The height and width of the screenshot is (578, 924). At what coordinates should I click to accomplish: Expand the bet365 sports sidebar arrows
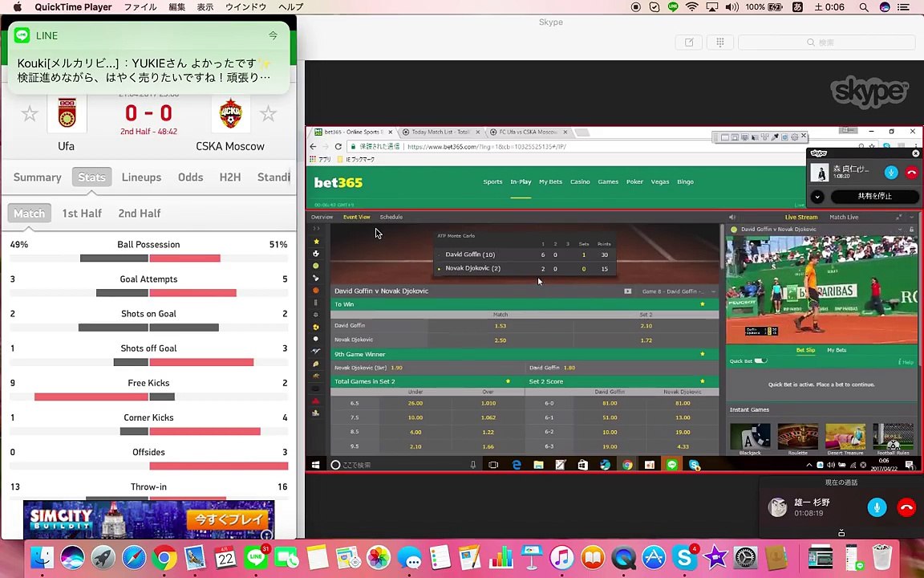pyautogui.click(x=317, y=228)
